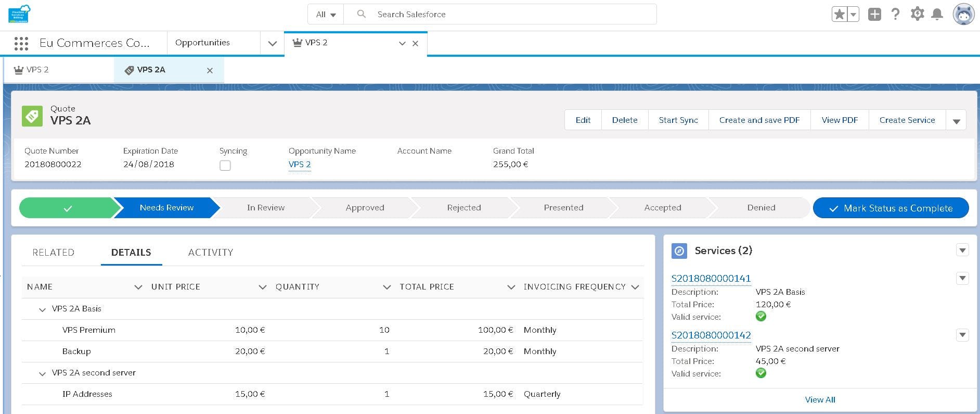Open the Opportunities navigation item
Image resolution: width=980 pixels, height=414 pixels.
click(x=202, y=43)
